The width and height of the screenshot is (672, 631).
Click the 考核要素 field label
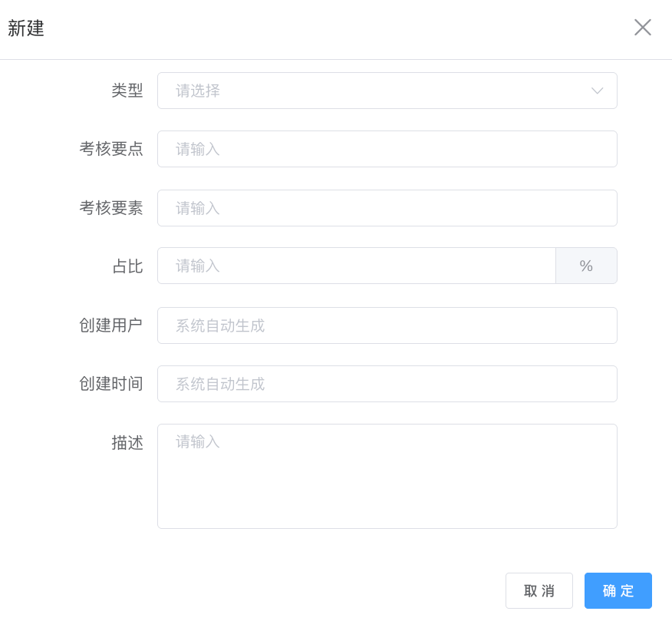111,208
